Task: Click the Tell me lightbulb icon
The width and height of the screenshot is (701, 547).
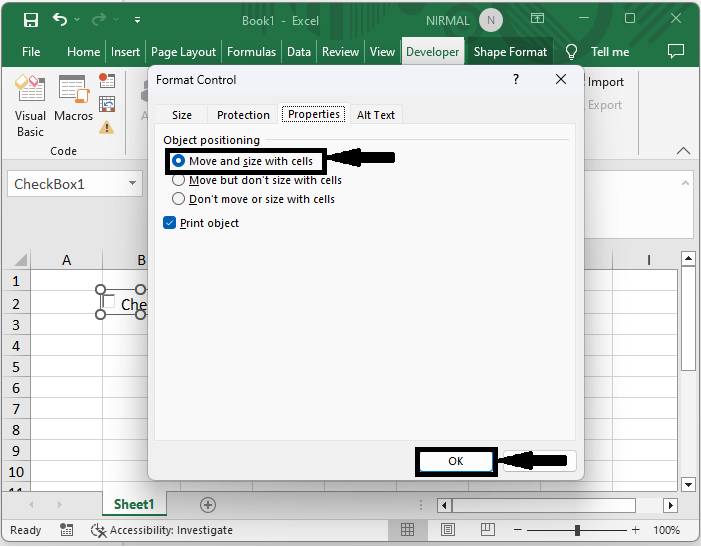Action: (571, 52)
